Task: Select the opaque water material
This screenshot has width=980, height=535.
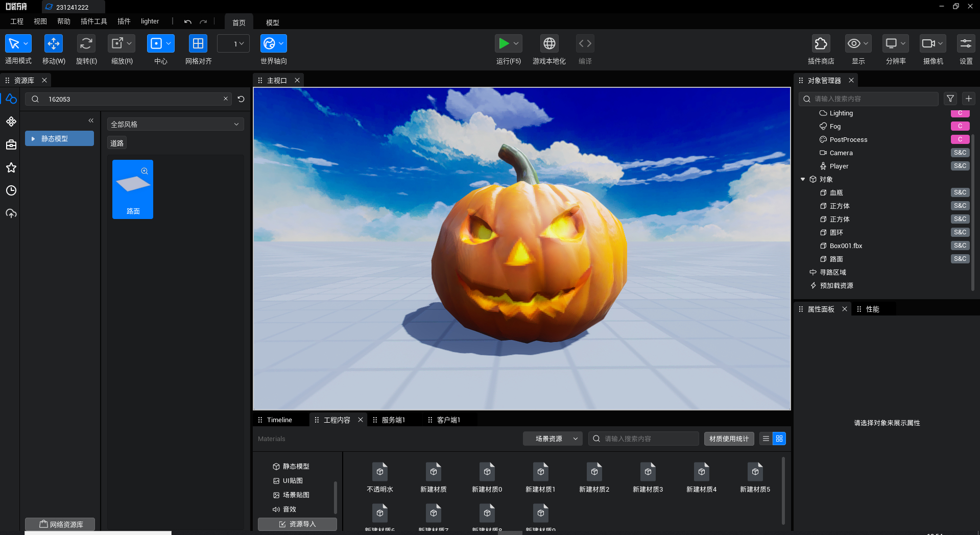Action: tap(380, 477)
